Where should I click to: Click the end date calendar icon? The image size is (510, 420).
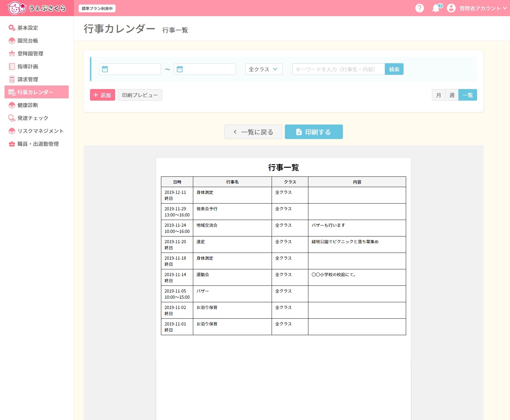(180, 69)
